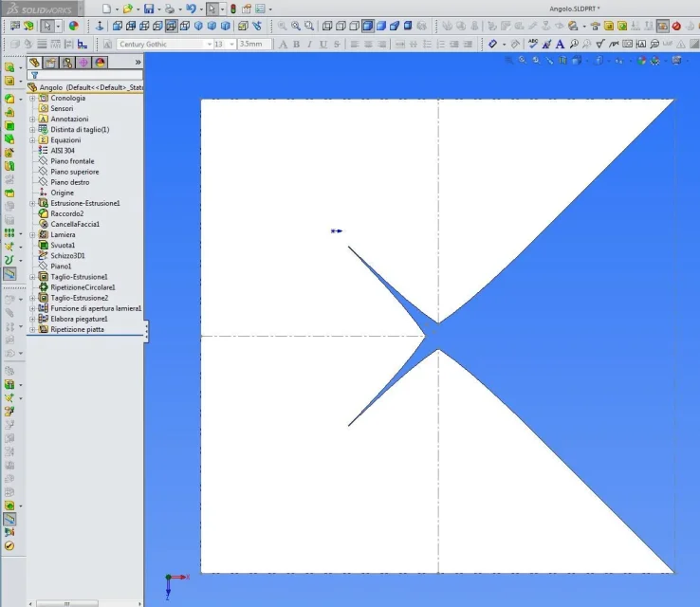
Task: Click the Zoom to Fit magnifier icon
Action: coord(282,26)
